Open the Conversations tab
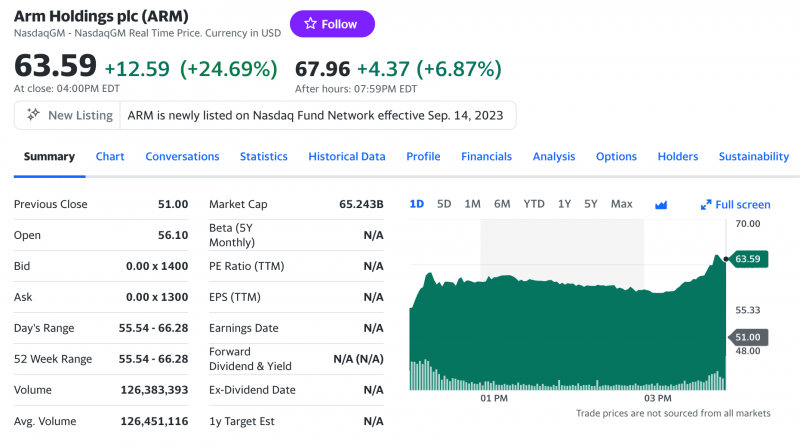This screenshot has height=447, width=800. point(182,157)
